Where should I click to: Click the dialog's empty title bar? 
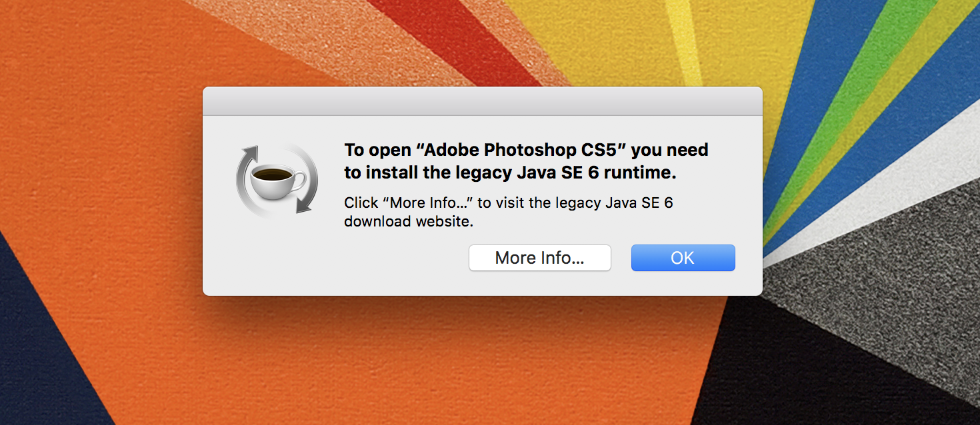[x=482, y=101]
